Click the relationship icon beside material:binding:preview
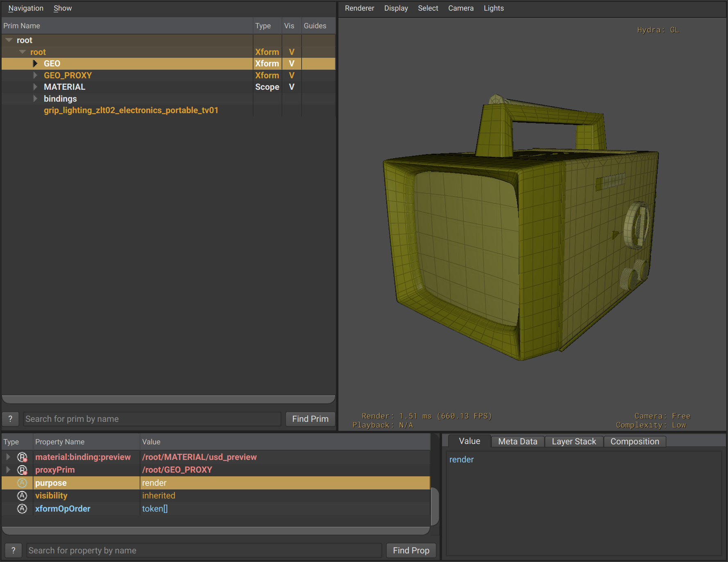The image size is (728, 562). pyautogui.click(x=22, y=457)
